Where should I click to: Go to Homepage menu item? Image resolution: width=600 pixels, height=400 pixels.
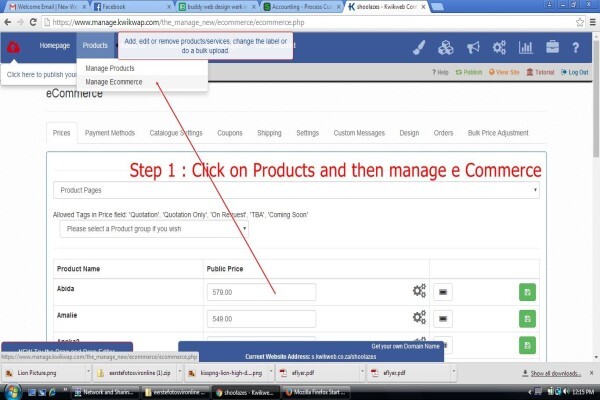(x=55, y=46)
